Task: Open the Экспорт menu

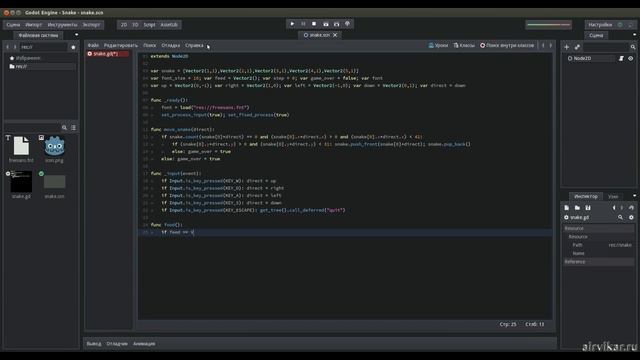Action: (x=91, y=25)
